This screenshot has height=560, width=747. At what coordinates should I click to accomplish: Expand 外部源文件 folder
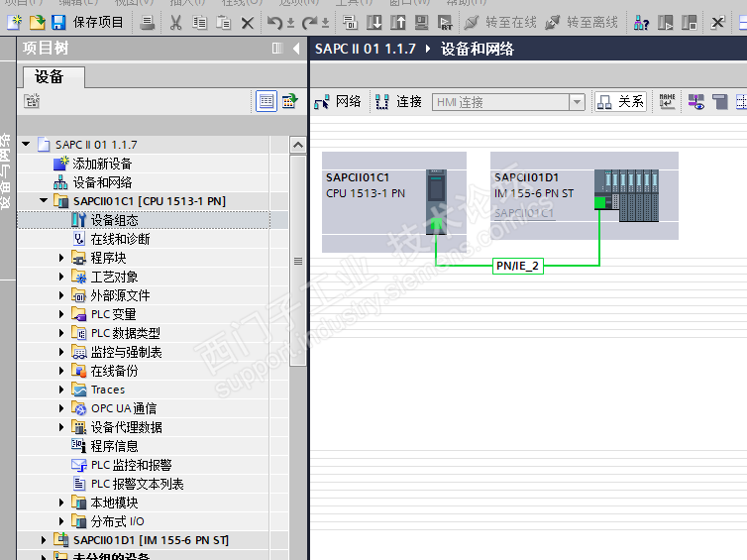click(x=61, y=295)
